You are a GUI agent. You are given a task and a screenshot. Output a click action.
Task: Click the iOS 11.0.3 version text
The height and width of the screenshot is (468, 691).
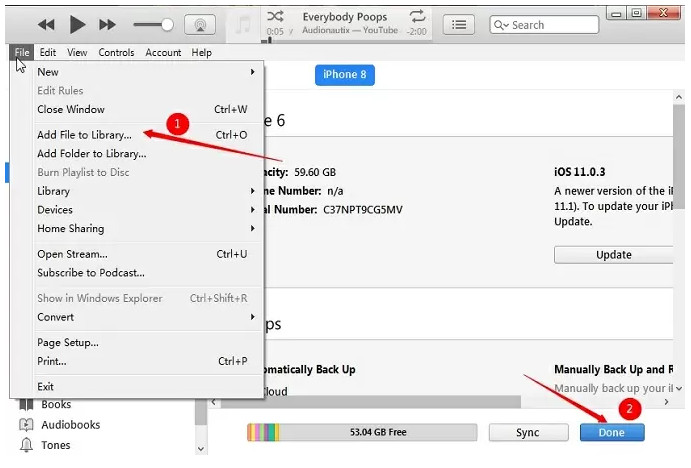pos(580,172)
